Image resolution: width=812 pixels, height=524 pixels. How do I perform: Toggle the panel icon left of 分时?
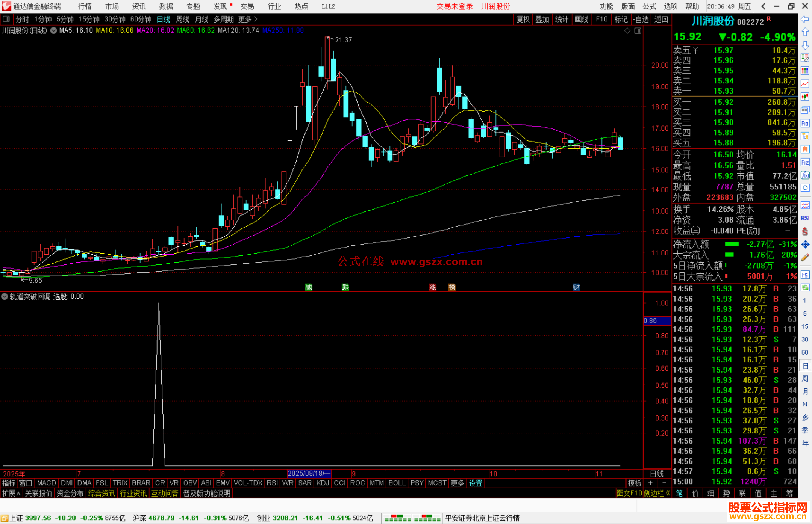pos(6,19)
